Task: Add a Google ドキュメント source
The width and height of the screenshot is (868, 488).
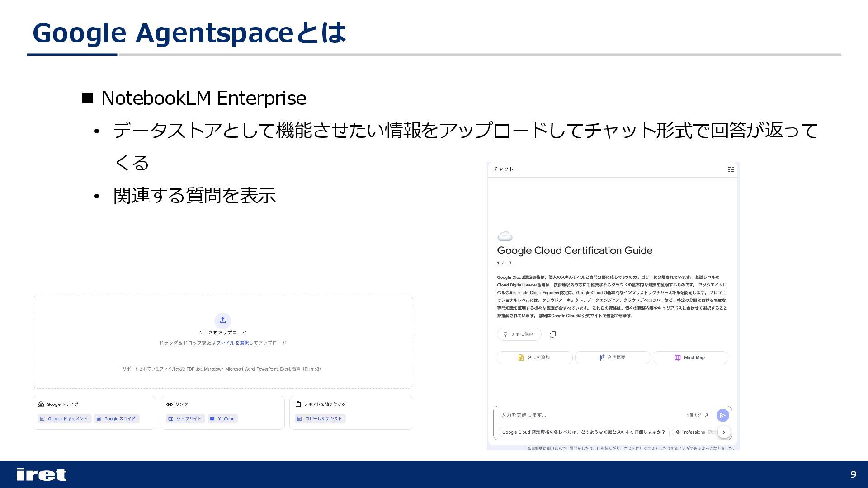Action: [64, 419]
